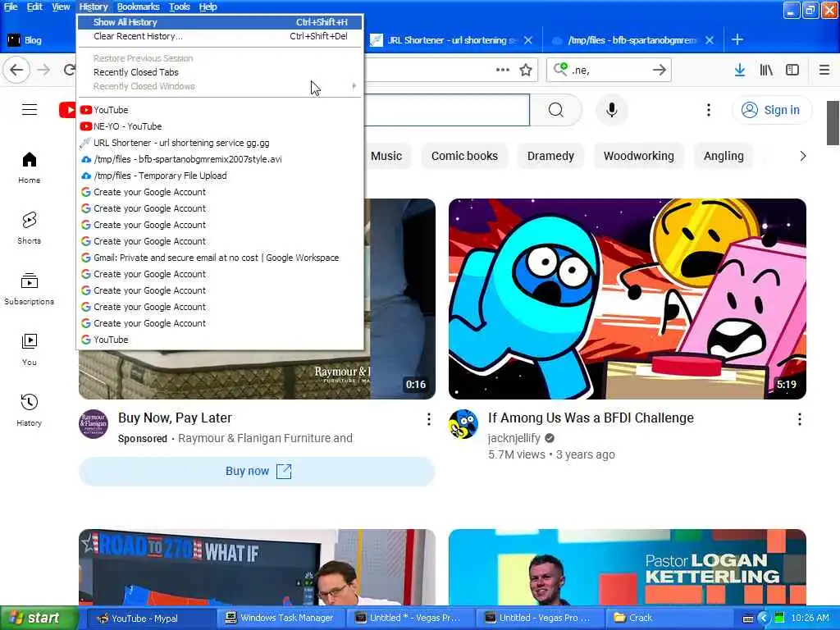Play the Among Us BFDI thumbnail
Screen dimensions: 840x630
point(628,299)
